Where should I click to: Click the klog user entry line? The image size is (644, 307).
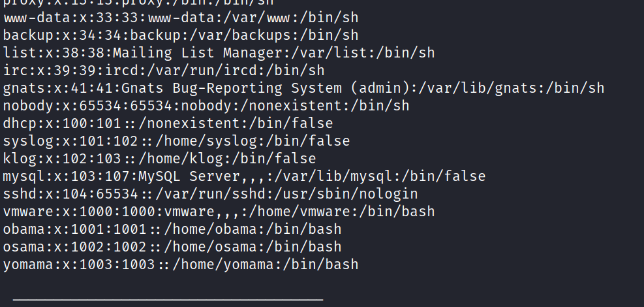[159, 159]
